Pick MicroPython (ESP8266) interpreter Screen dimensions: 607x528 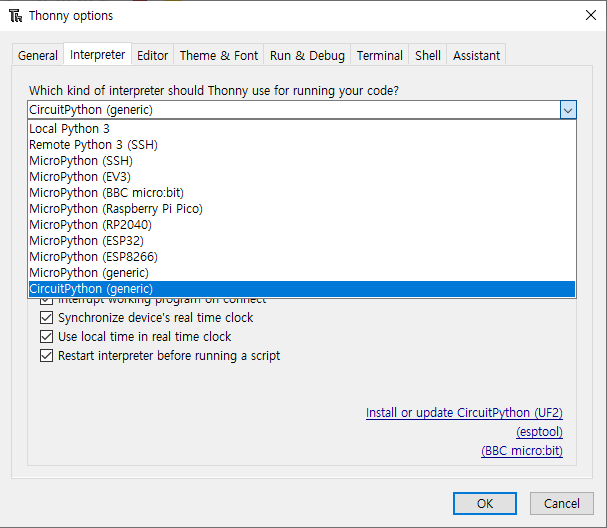point(302,257)
